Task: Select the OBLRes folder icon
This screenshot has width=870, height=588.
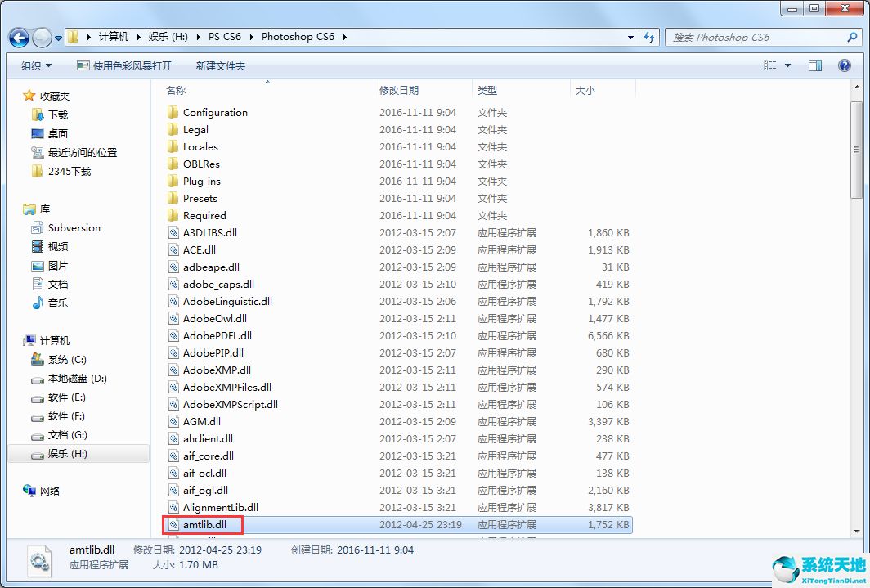Action: (173, 164)
